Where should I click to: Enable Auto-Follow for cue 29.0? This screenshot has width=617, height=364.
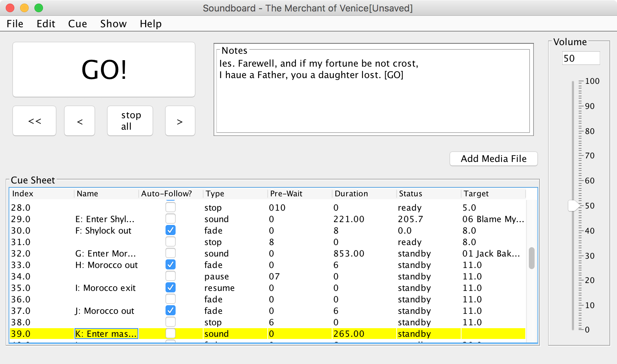pos(171,219)
